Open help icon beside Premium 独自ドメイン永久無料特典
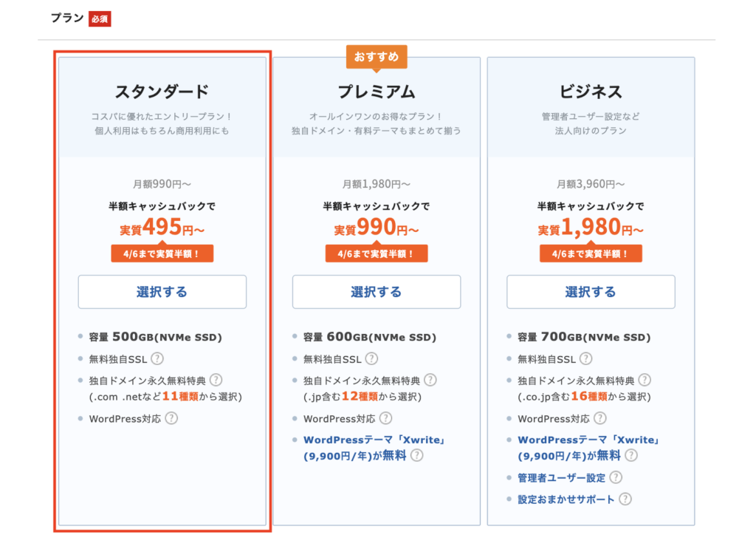This screenshot has height=549, width=756. [430, 381]
